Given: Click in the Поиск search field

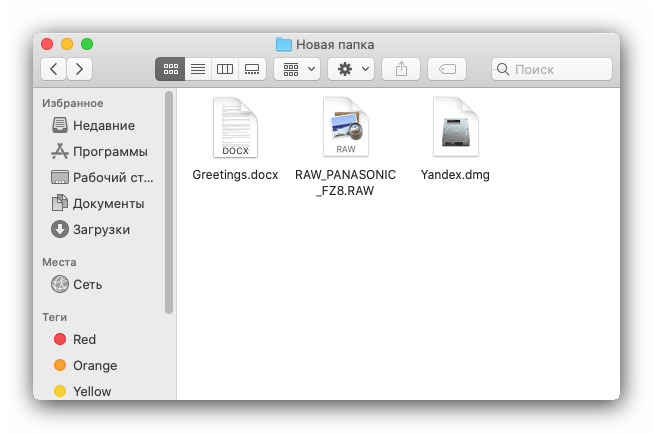Looking at the screenshot, I should (552, 69).
